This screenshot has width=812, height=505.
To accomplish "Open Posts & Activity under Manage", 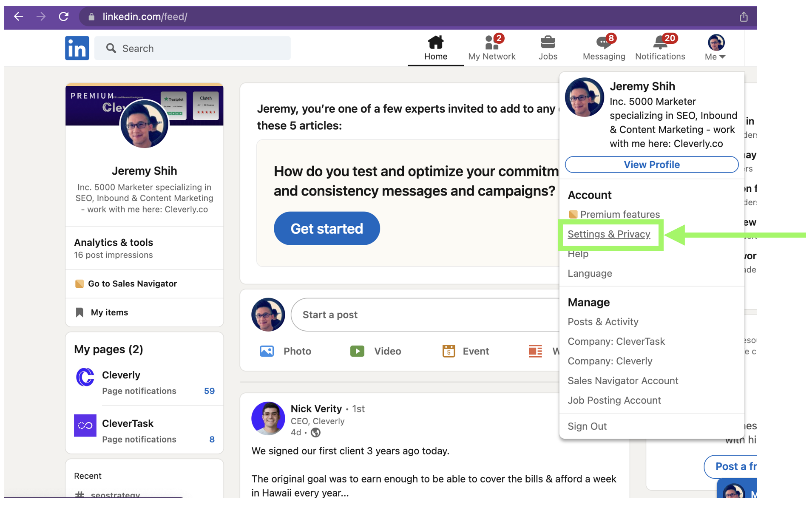I will (x=603, y=322).
